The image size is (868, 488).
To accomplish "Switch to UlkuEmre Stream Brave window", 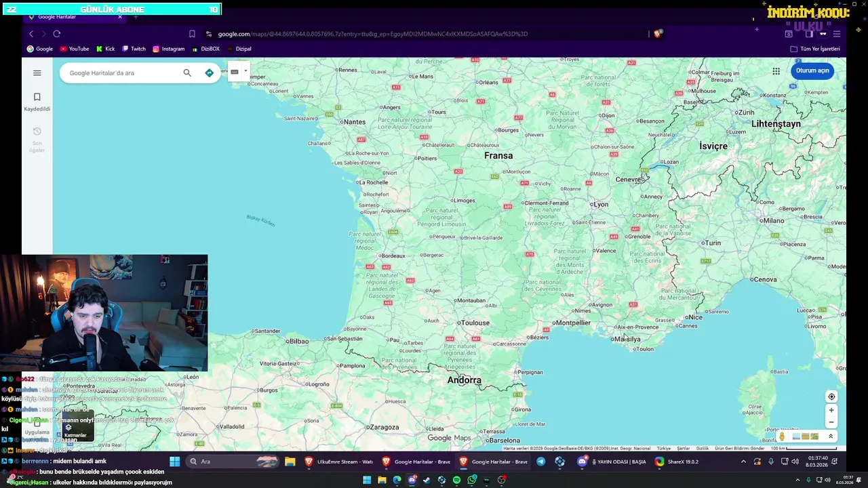I will pos(339,462).
